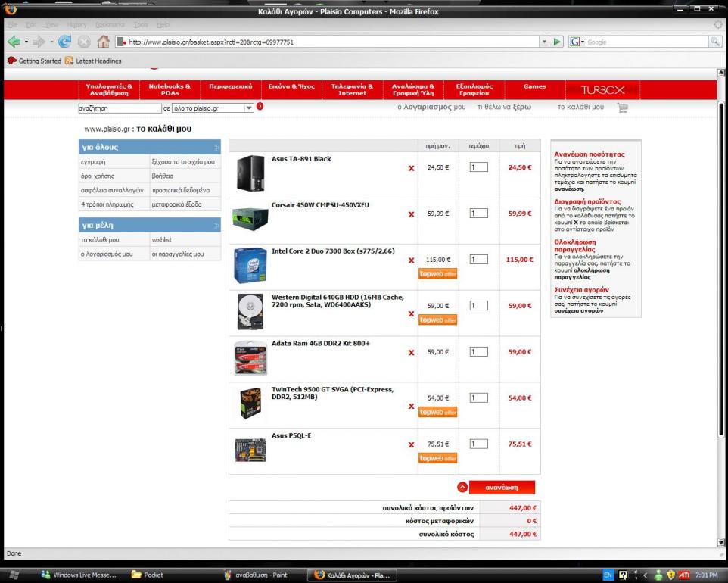Click the shopping cart icon in header
This screenshot has height=583, width=728.
click(623, 108)
